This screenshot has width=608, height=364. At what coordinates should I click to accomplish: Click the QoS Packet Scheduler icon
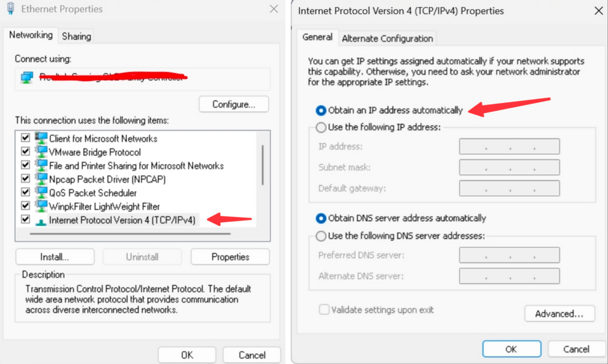coord(41,193)
